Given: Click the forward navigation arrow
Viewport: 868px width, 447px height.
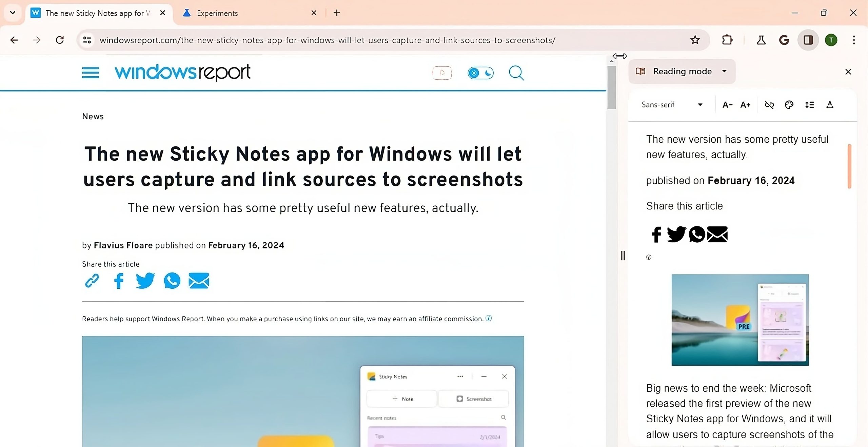Looking at the screenshot, I should coord(37,40).
